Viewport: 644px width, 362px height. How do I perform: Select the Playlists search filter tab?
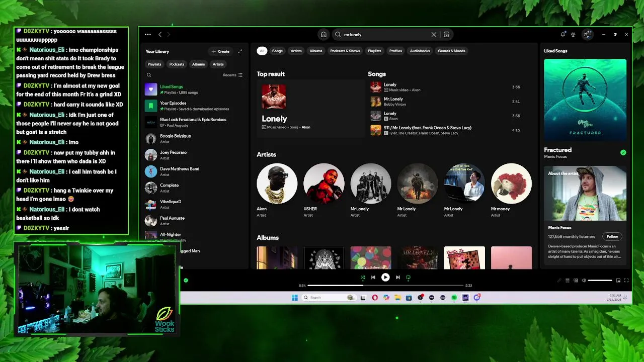pos(375,51)
